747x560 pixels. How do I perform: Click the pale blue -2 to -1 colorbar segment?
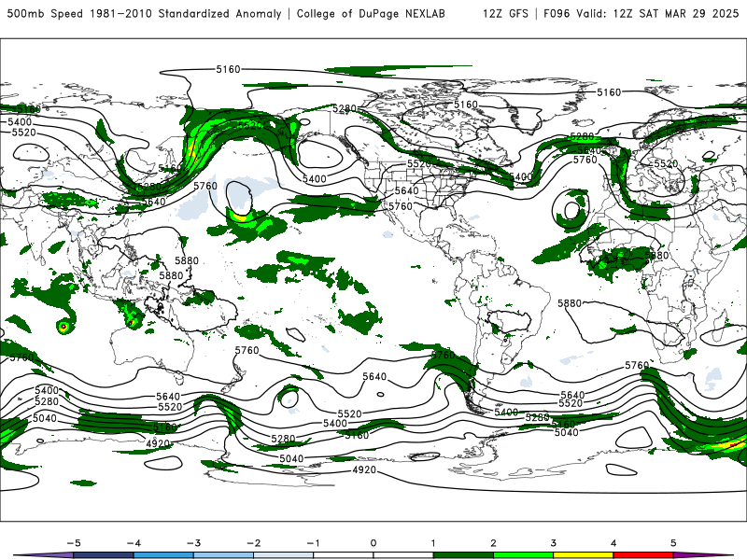[x=284, y=555]
